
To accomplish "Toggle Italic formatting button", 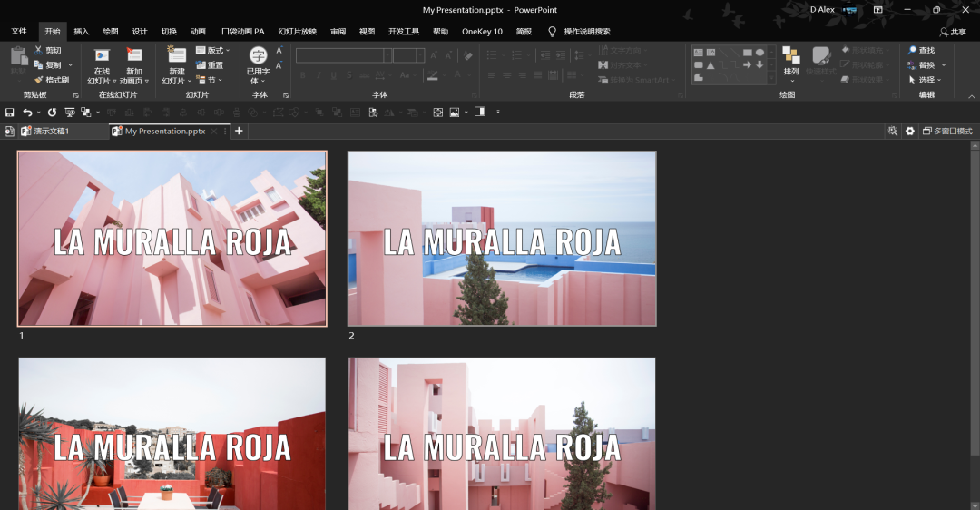I will click(x=318, y=75).
